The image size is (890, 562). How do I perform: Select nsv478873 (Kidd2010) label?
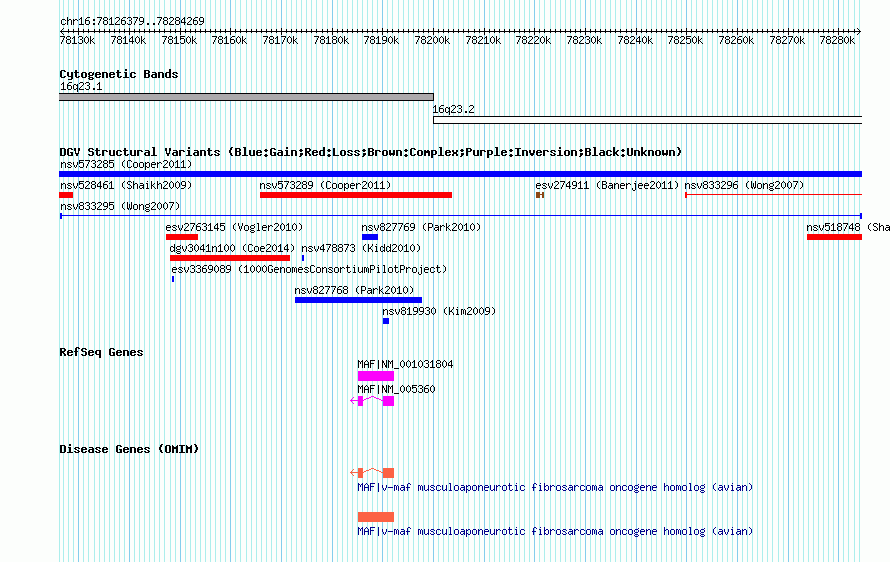[361, 248]
